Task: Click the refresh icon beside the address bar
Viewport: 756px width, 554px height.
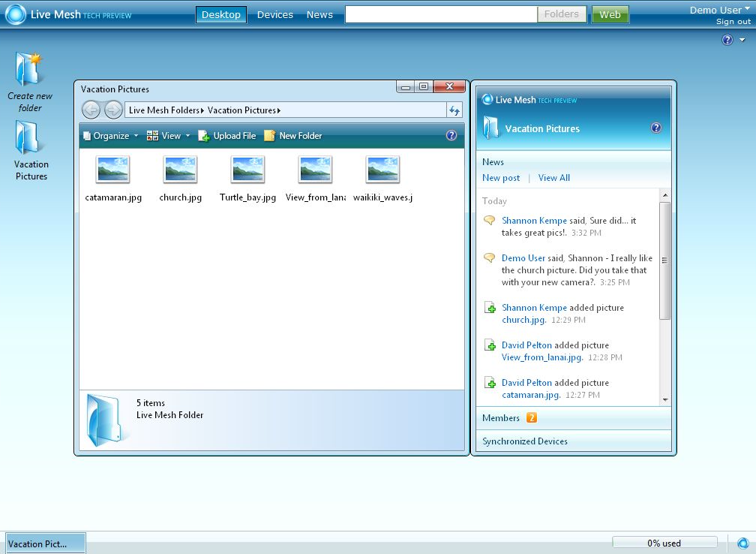Action: tap(454, 110)
